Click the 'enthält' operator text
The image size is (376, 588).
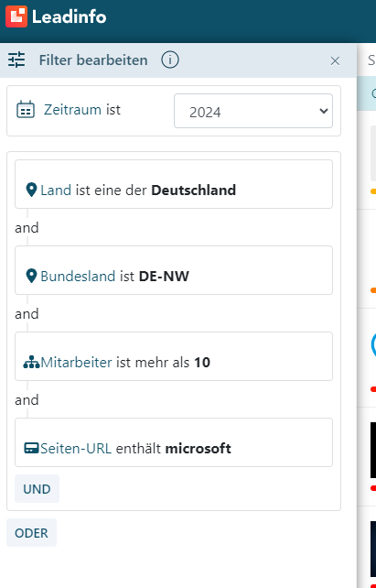coord(138,449)
